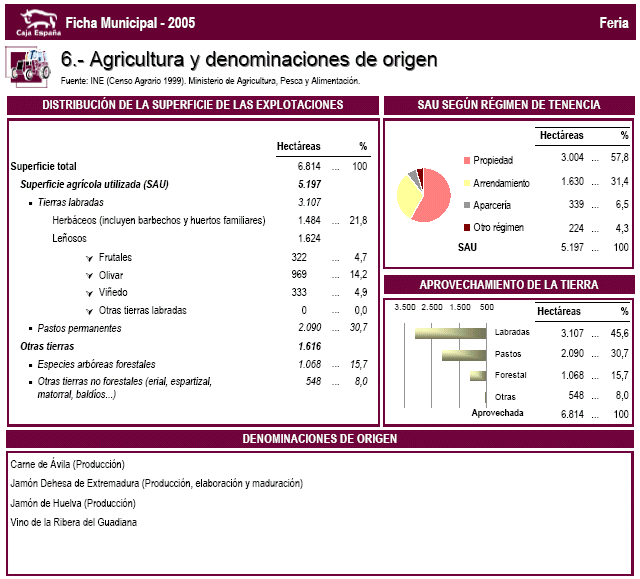This screenshot has width=640, height=579.
Task: Select the Aprovechamiento de la Tierra header
Action: pyautogui.click(x=509, y=285)
